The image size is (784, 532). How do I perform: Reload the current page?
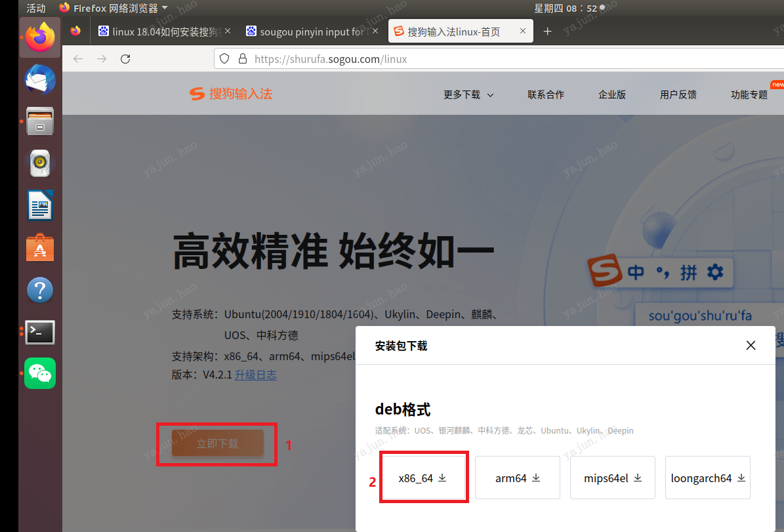[125, 59]
